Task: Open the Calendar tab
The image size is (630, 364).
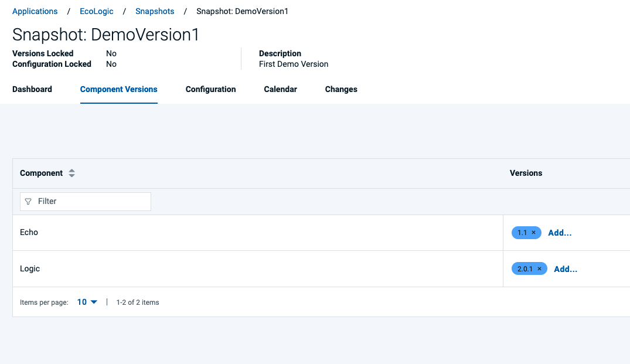Action: coord(281,89)
